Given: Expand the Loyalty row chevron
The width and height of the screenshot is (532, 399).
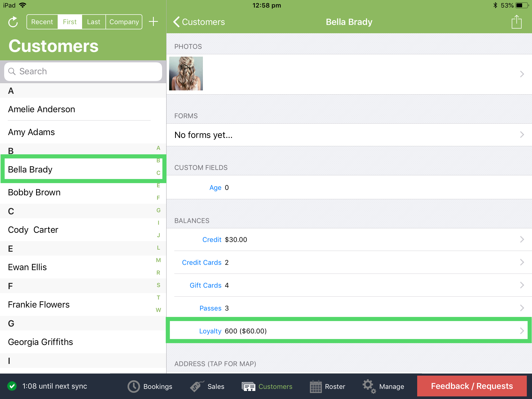Looking at the screenshot, I should click(522, 331).
